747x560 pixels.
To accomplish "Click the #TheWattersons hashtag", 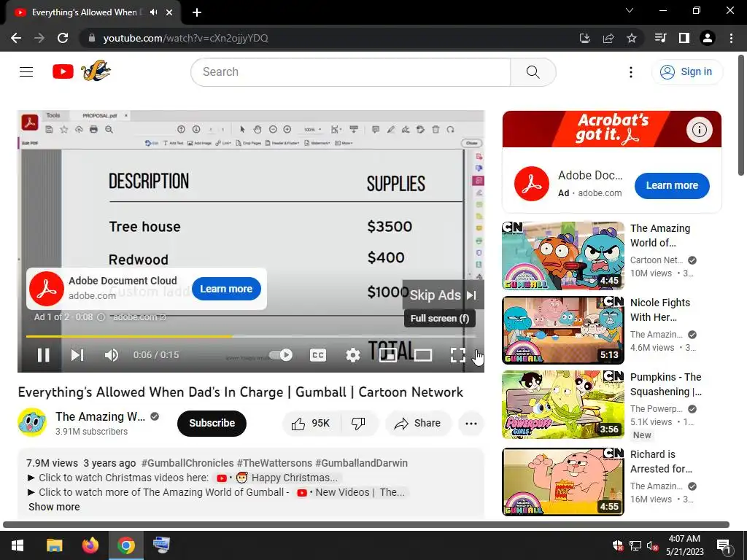I will (x=274, y=463).
